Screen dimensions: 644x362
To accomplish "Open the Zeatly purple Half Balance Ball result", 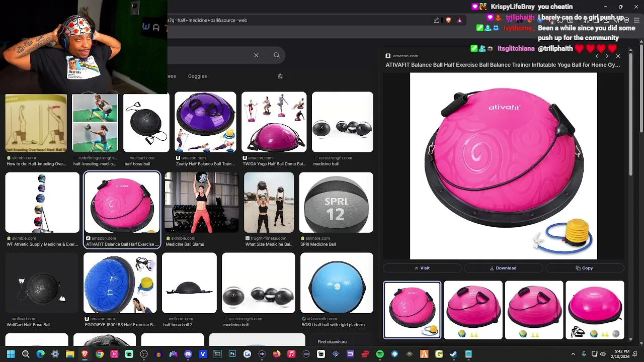I will 205,122.
